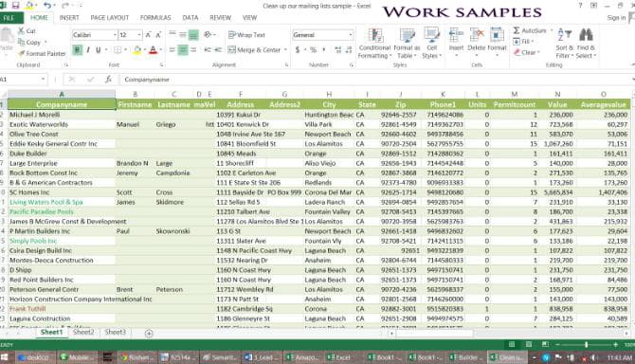Click Increase Indent icon
635x364 pixels.
218,50
